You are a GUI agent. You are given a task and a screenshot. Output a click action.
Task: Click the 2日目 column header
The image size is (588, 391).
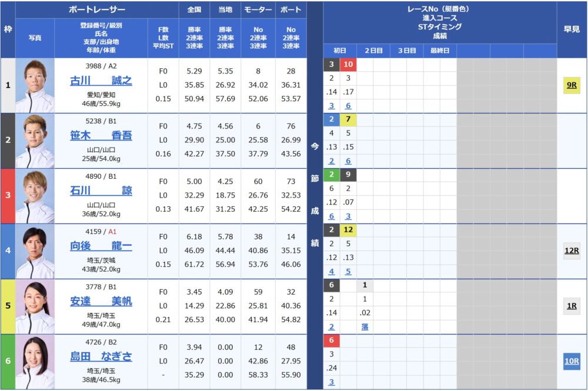(x=373, y=51)
